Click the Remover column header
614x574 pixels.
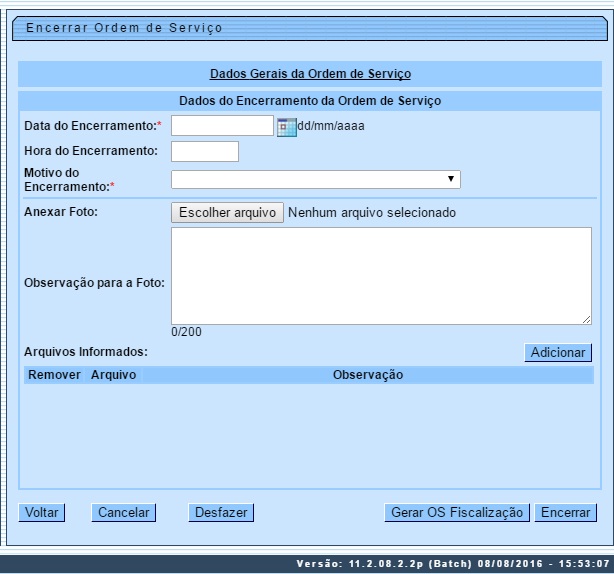tap(54, 375)
